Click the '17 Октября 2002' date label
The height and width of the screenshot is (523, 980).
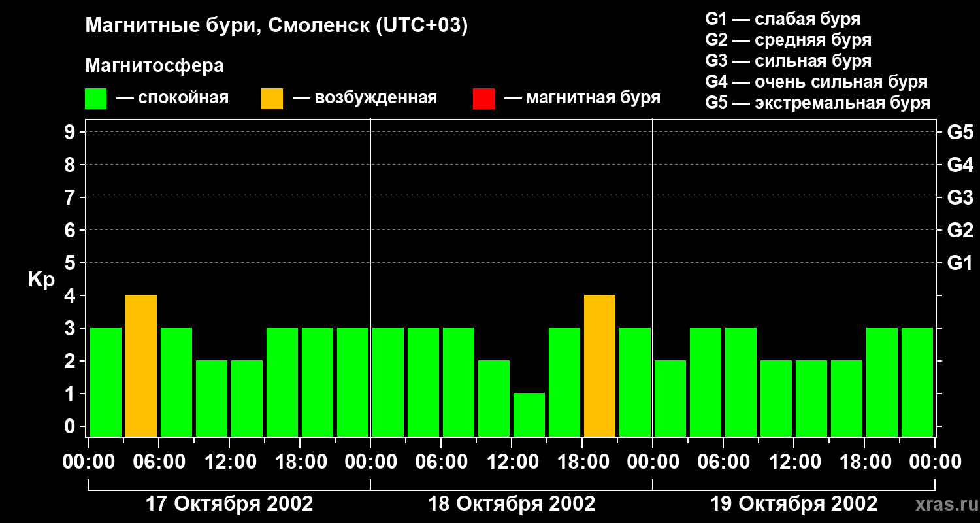[x=229, y=504]
